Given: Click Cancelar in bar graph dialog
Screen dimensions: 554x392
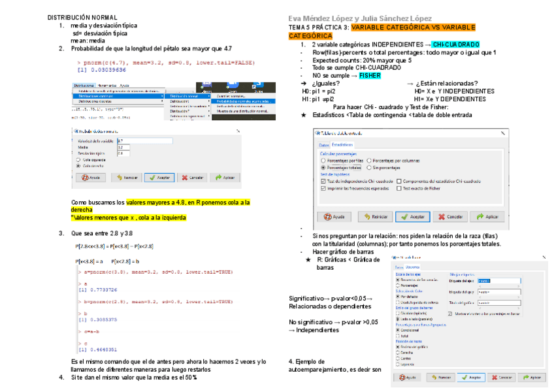Looking at the screenshot, I should tap(501, 378).
